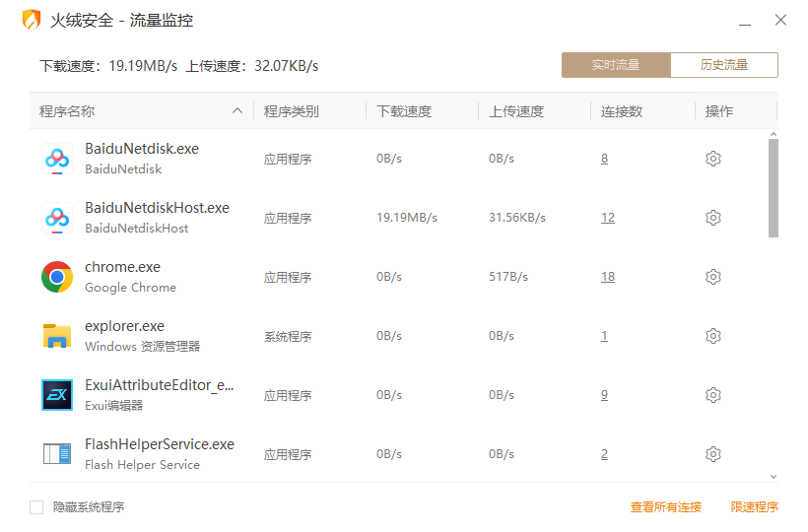Toggle the 隐藏系统程序 checkbox
The width and height of the screenshot is (808, 532).
click(36, 507)
